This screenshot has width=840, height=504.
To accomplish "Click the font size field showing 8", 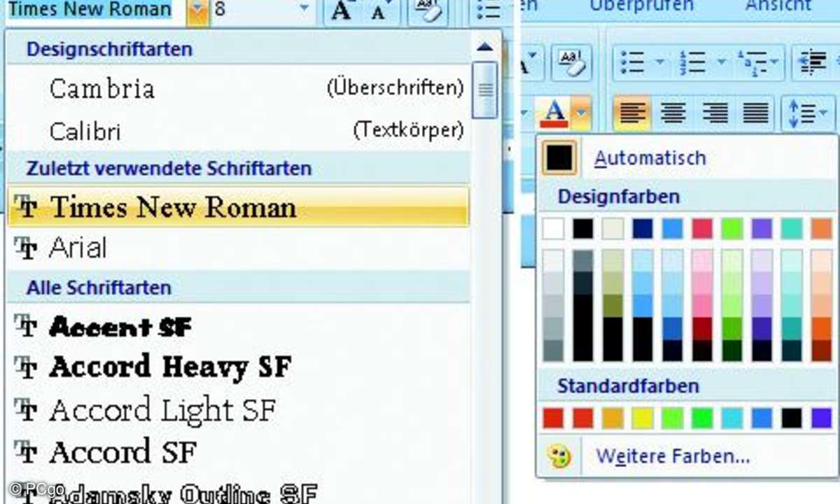I will click(253, 10).
